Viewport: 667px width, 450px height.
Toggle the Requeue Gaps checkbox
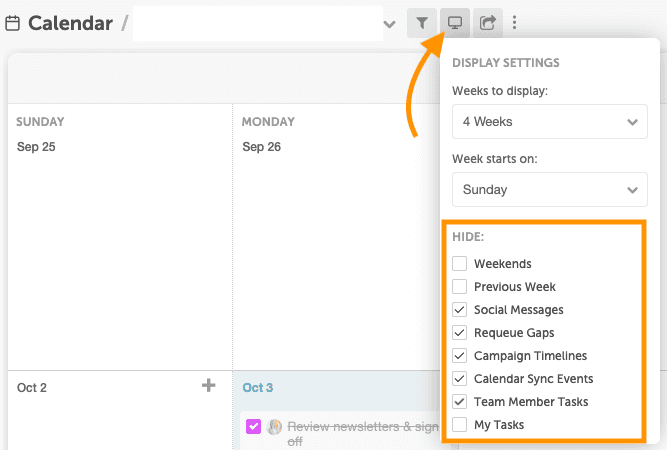tap(460, 333)
